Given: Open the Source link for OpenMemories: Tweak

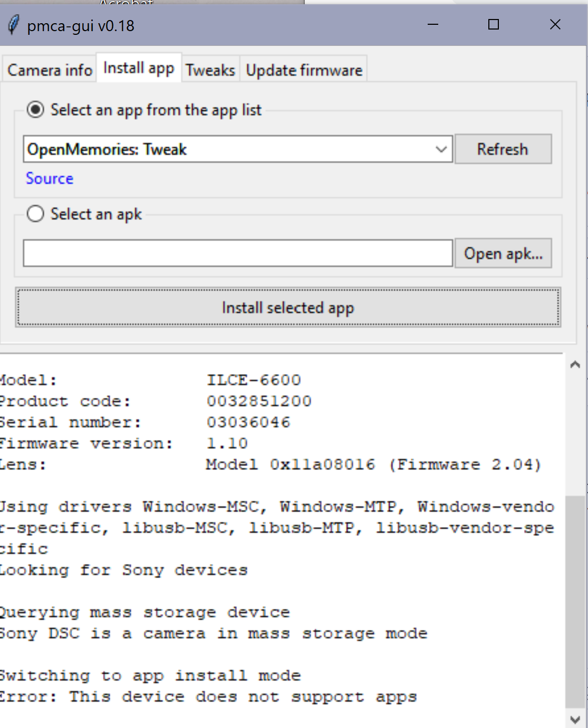Looking at the screenshot, I should tap(49, 178).
